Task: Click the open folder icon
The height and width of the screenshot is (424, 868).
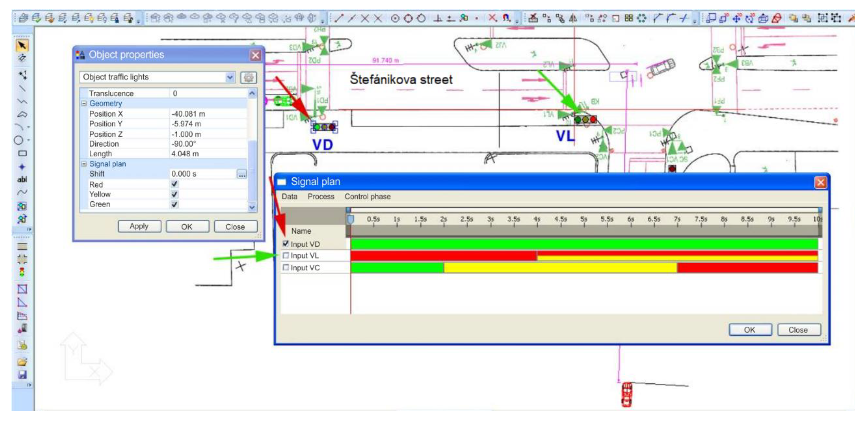Action: tap(22, 362)
